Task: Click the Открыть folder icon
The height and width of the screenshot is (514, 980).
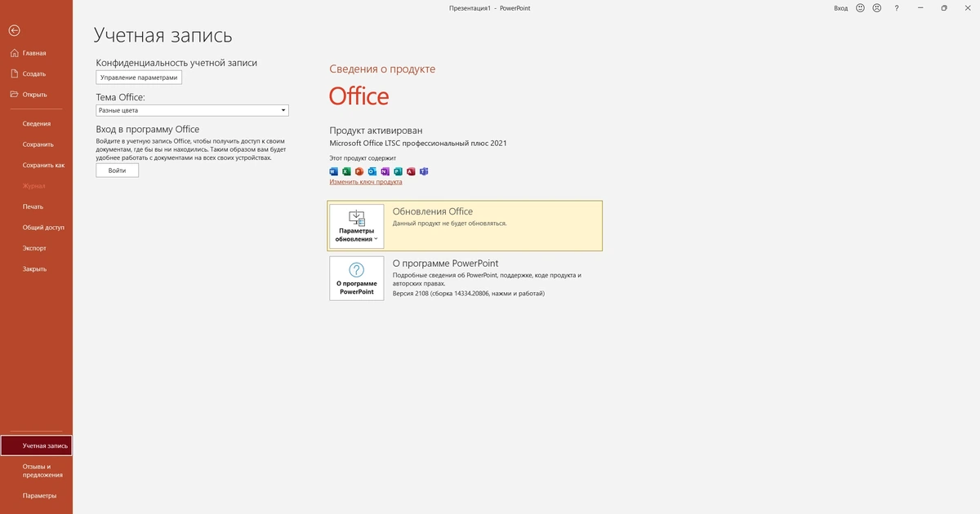Action: click(x=14, y=94)
